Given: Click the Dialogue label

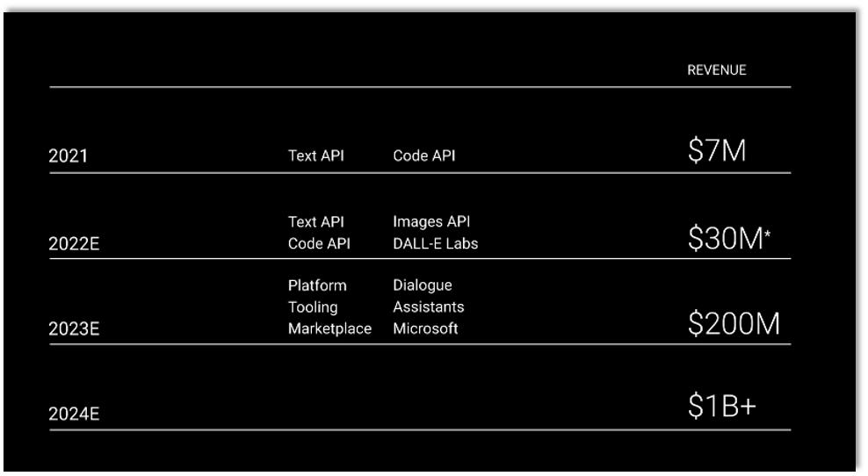Looking at the screenshot, I should pos(422,285).
